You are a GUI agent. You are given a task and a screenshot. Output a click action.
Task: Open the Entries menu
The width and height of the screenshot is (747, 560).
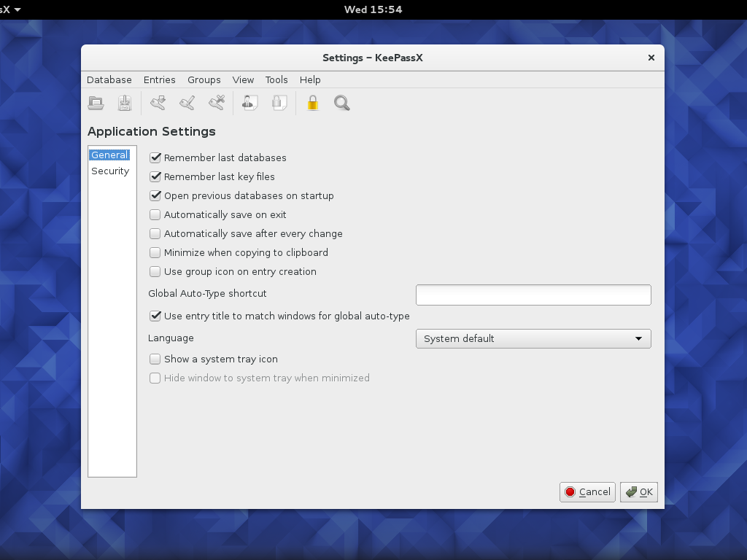(160, 80)
